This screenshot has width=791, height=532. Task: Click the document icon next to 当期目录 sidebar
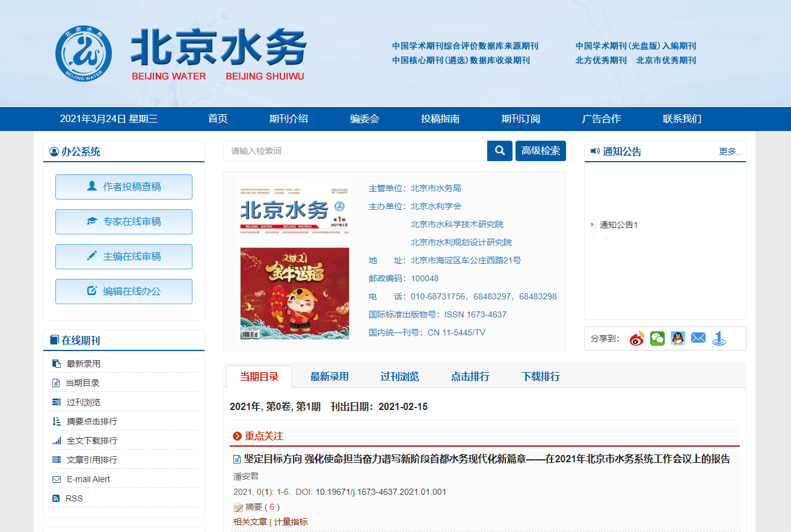56,383
